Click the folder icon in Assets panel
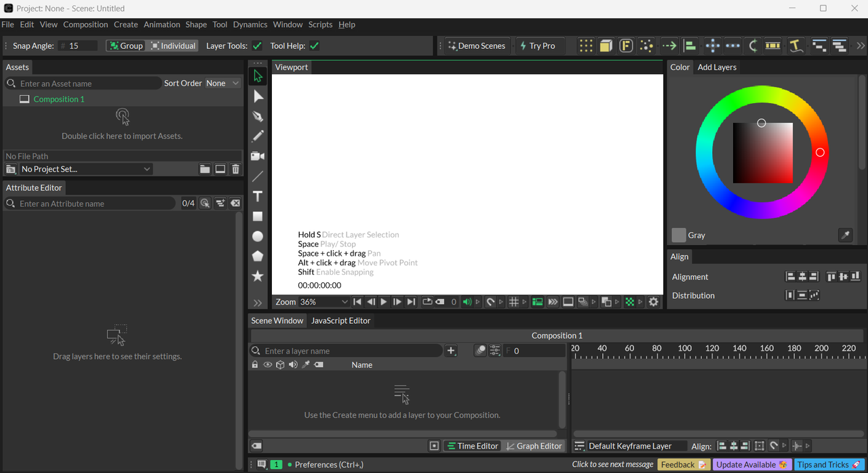 pyautogui.click(x=205, y=169)
